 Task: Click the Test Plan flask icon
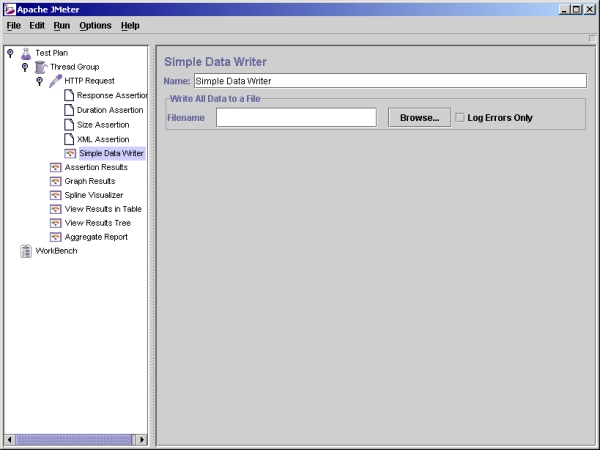pyautogui.click(x=26, y=53)
